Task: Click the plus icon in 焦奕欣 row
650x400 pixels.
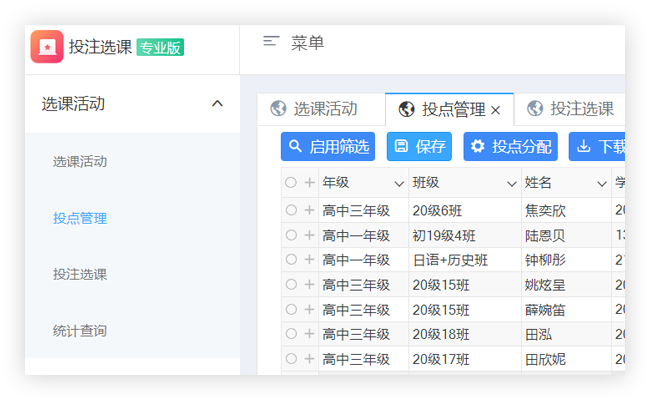Action: pos(309,210)
